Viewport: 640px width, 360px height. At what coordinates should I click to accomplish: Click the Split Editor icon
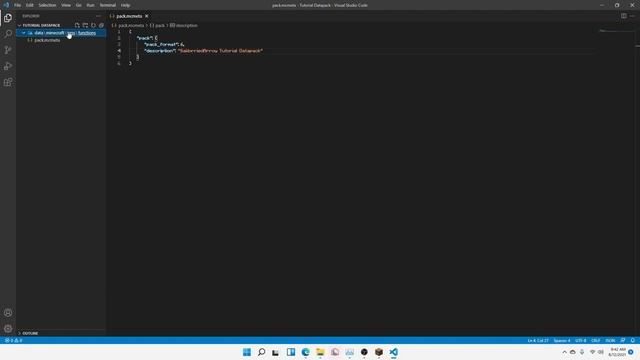pyautogui.click(x=624, y=16)
